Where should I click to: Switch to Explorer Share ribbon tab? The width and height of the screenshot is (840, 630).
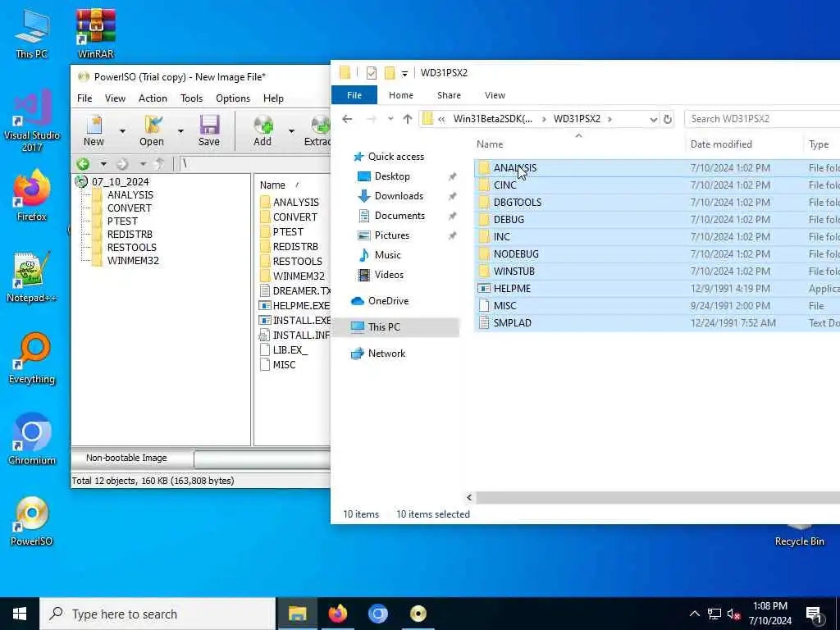pyautogui.click(x=449, y=95)
